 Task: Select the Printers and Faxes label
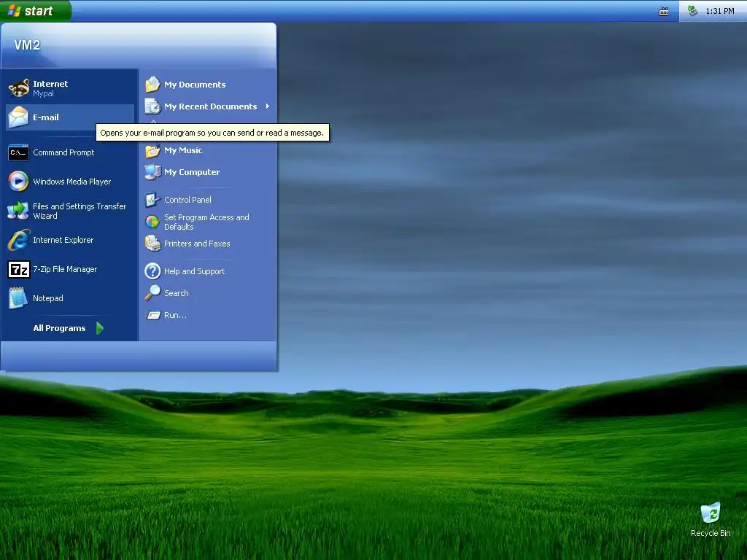click(x=197, y=244)
